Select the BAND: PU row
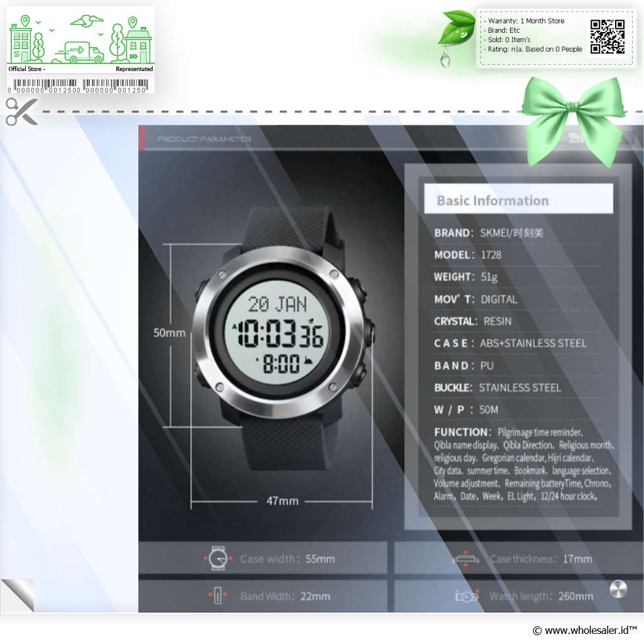 tap(464, 365)
